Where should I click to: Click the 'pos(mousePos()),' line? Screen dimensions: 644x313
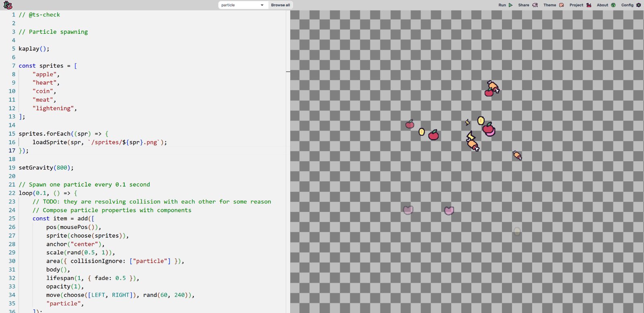pos(74,227)
